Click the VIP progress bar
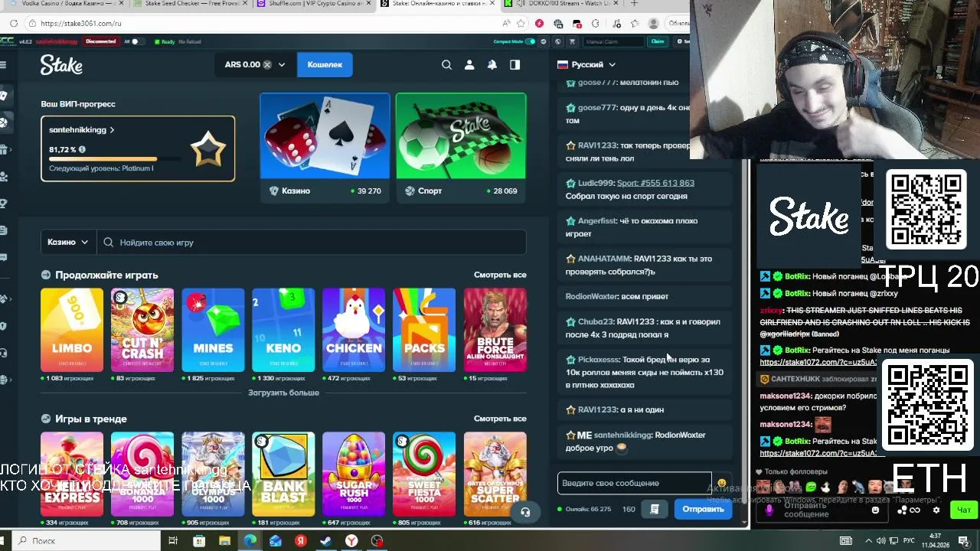The width and height of the screenshot is (980, 551). click(x=114, y=159)
